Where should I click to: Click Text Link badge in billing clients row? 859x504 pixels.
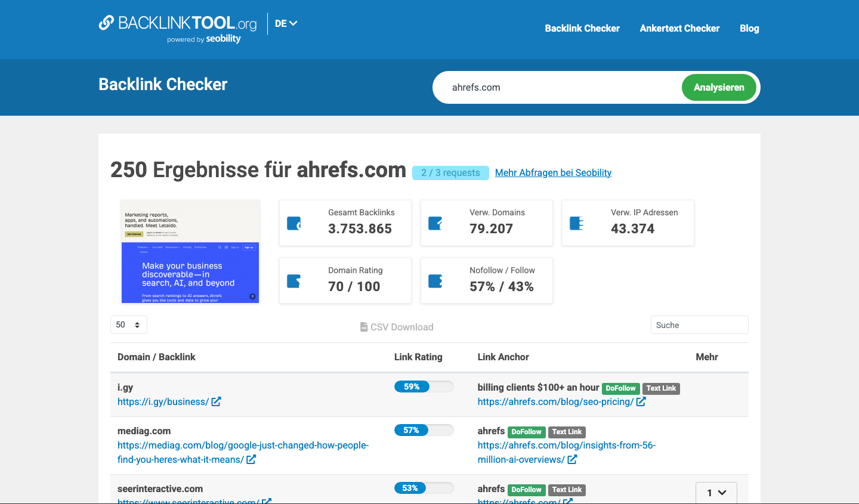pyautogui.click(x=661, y=388)
